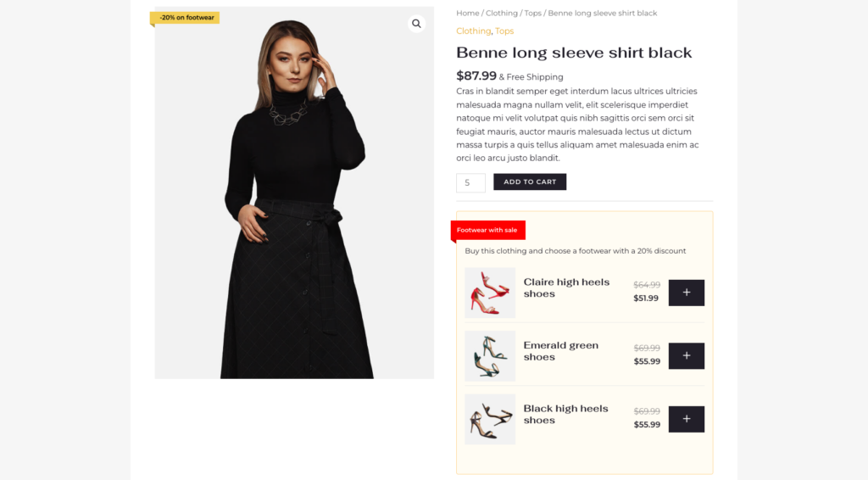The width and height of the screenshot is (868, 480).
Task: Add Black high heels shoes with plus button
Action: (x=686, y=419)
